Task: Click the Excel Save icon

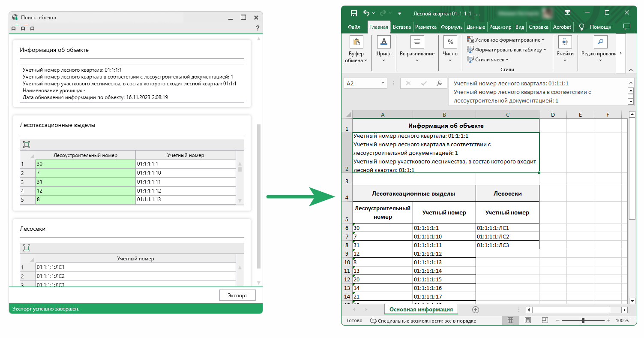Action: coord(354,13)
